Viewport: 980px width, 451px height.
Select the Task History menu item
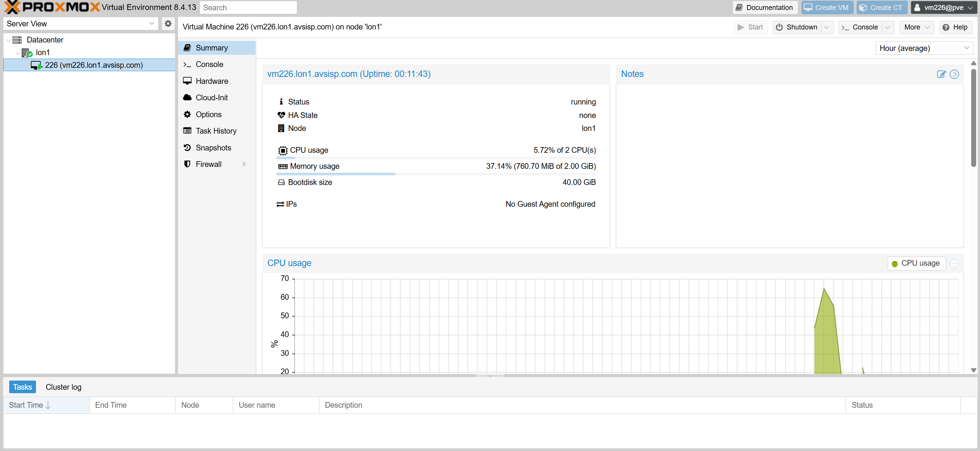click(217, 131)
